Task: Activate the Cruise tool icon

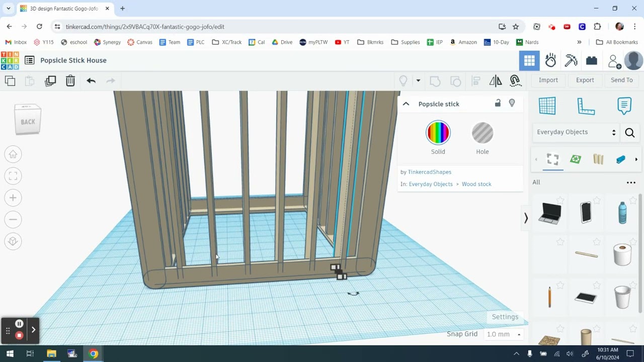Action: [515, 80]
